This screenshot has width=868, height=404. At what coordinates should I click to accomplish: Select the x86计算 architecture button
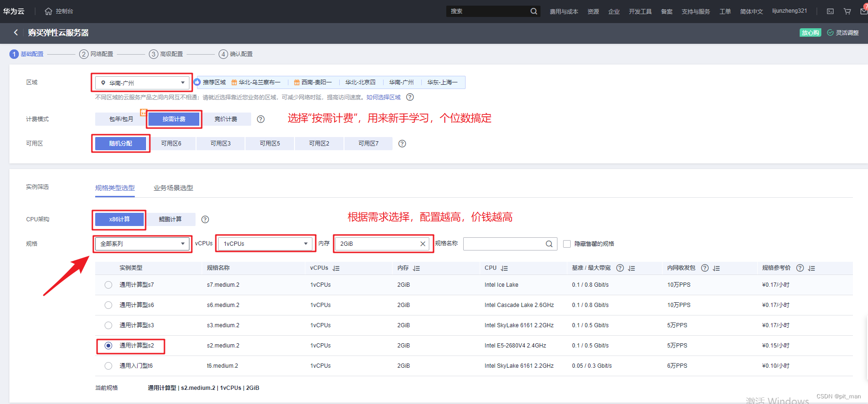pyautogui.click(x=119, y=219)
